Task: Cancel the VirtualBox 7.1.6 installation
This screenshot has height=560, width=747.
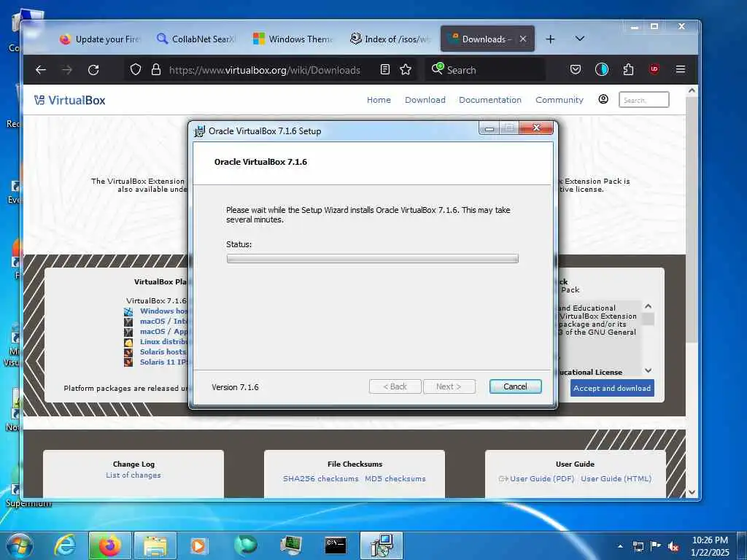Action: coord(515,386)
